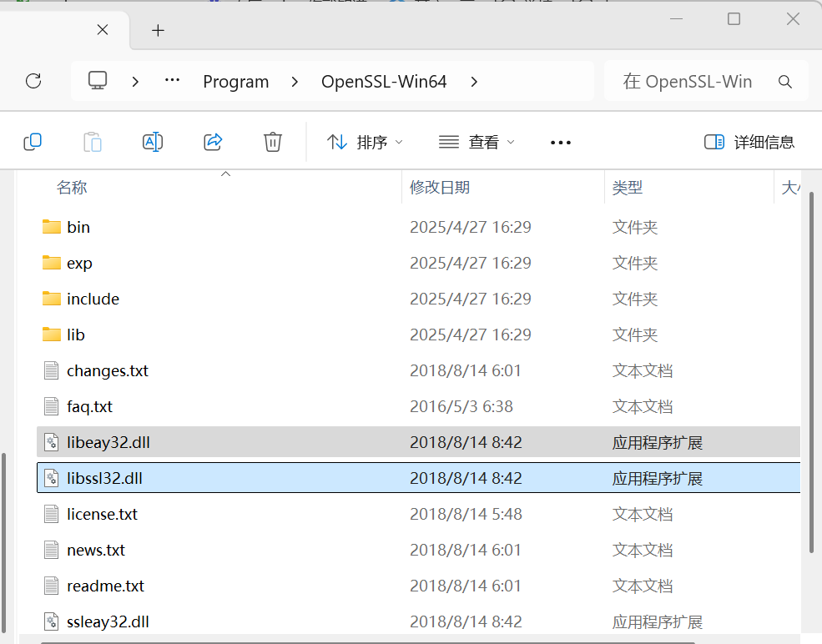Toggle the 详细信息 details pane
This screenshot has height=644, width=822.
click(749, 142)
